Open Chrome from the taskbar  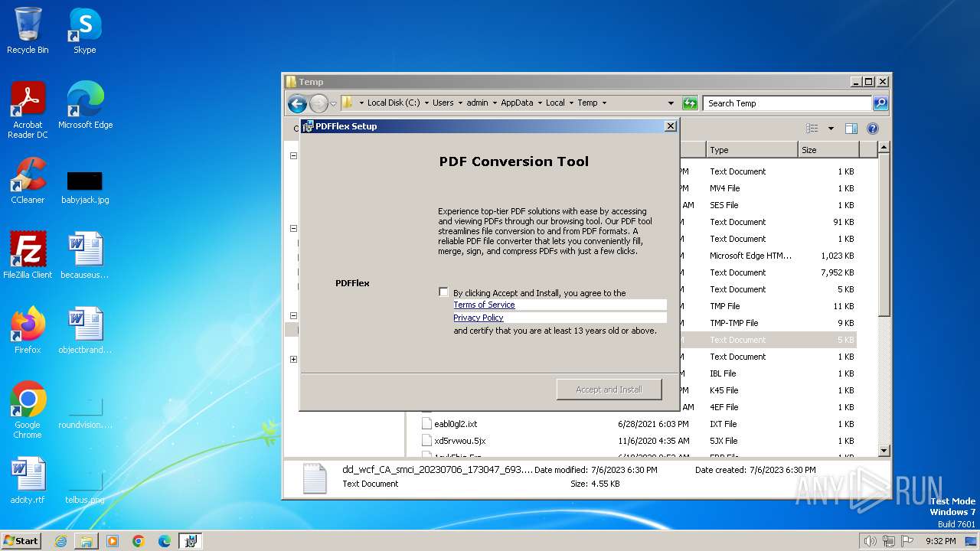139,541
